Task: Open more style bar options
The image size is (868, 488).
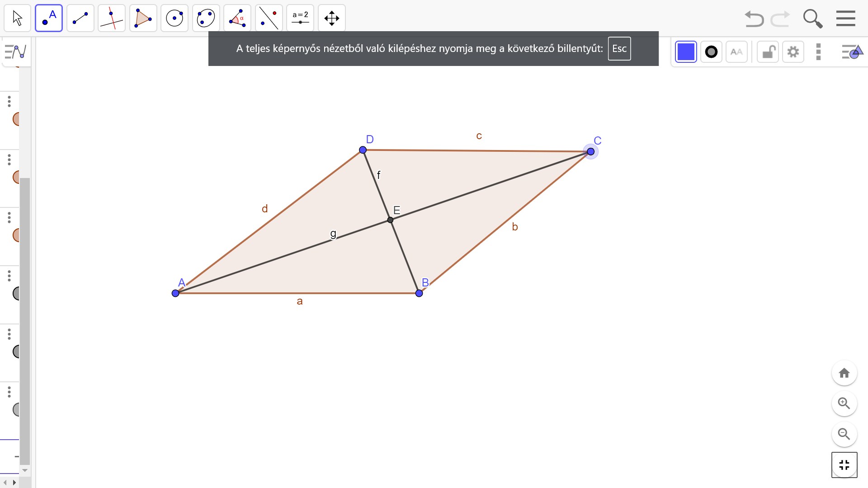Action: [x=818, y=52]
